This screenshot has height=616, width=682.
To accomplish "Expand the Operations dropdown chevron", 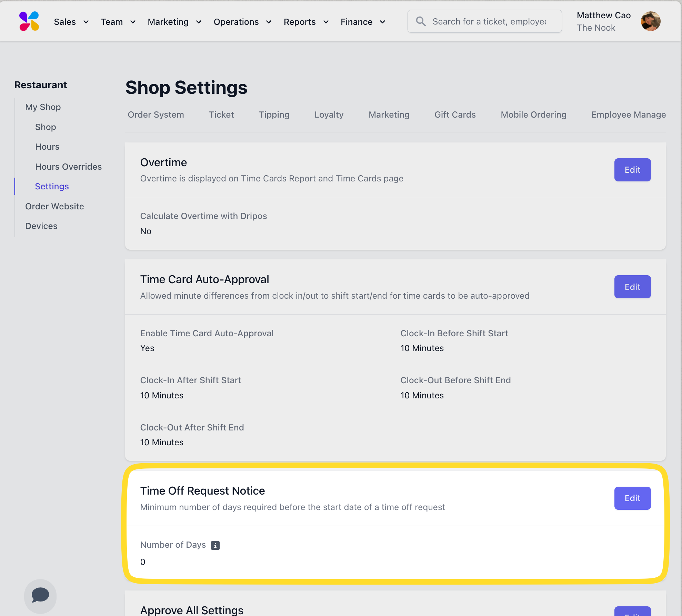I will coord(269,22).
